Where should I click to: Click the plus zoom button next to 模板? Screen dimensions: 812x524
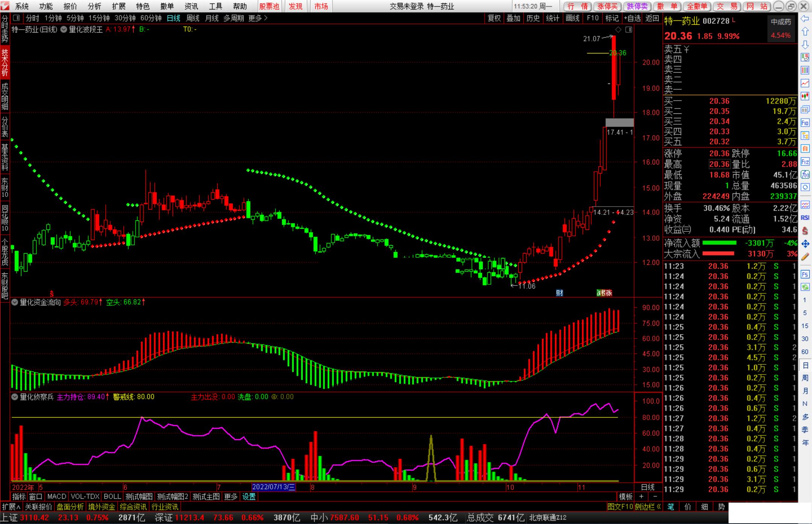tap(641, 497)
